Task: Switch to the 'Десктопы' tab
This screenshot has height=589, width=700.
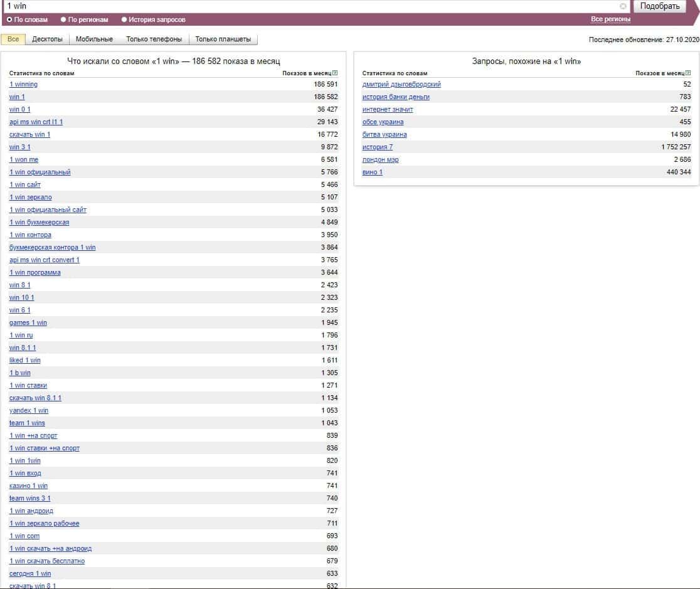Action: pyautogui.click(x=47, y=40)
